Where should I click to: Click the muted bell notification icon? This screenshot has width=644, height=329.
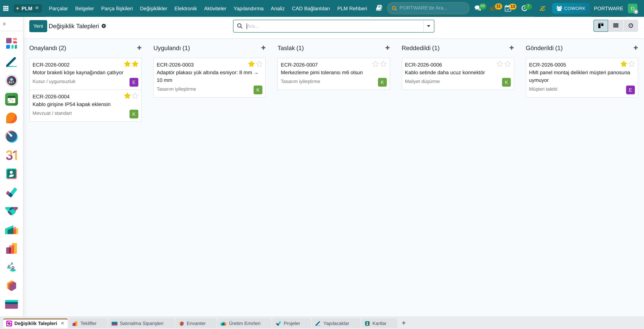[542, 8]
